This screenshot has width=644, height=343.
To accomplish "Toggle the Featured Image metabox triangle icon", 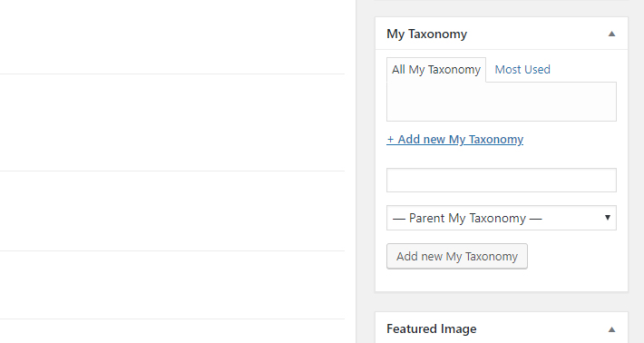I will (x=611, y=329).
